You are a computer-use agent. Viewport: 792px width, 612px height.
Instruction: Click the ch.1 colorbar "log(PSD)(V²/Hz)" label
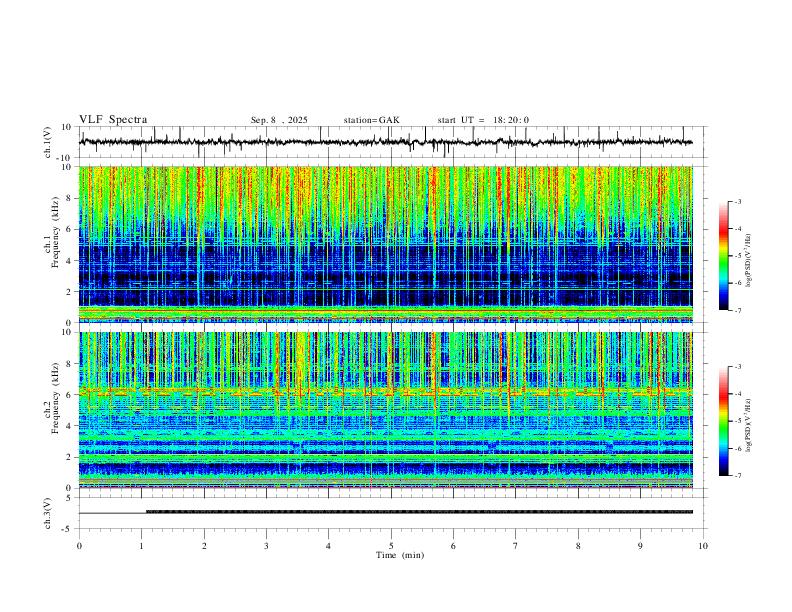coord(749,261)
